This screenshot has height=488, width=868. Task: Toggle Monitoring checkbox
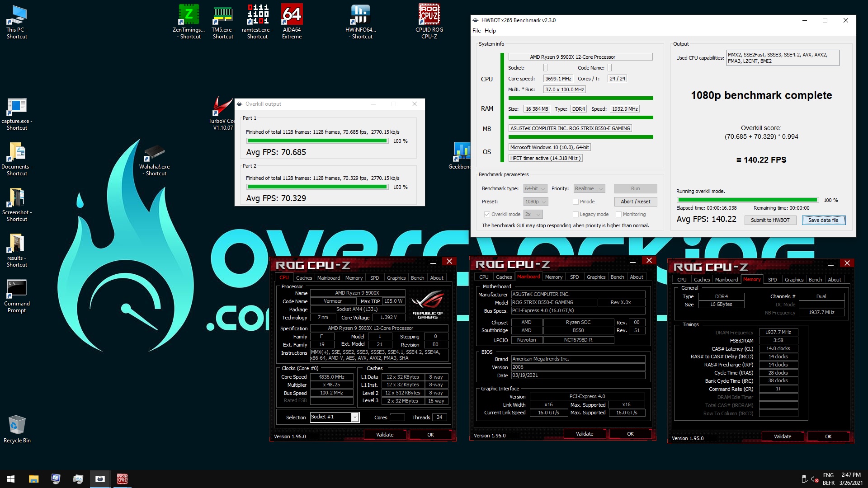(x=618, y=214)
